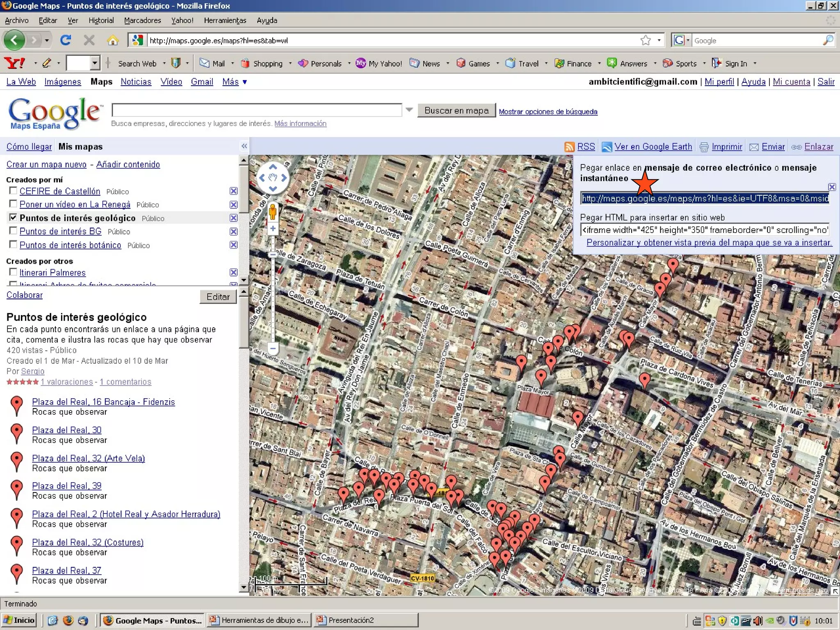The height and width of the screenshot is (630, 840).
Task: Open the Windows Inicio start button
Action: (x=19, y=620)
